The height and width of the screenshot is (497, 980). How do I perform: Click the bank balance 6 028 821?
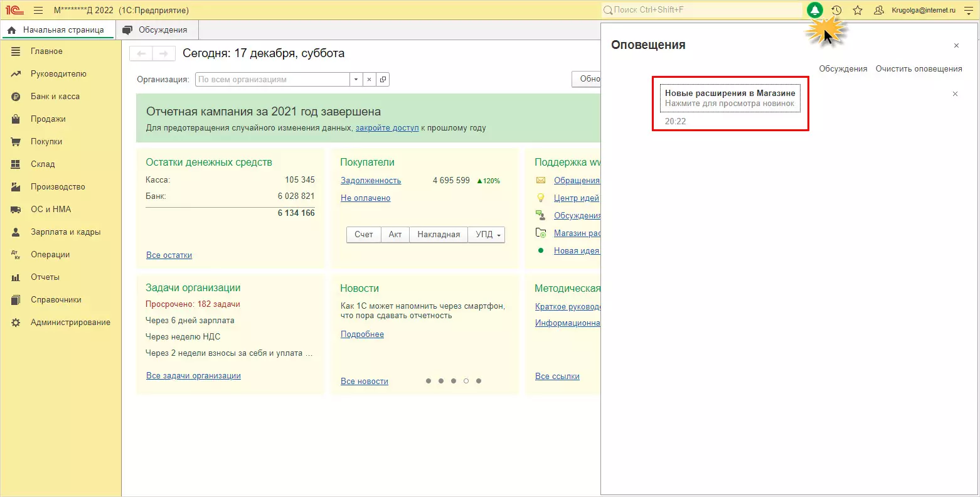pyautogui.click(x=296, y=196)
